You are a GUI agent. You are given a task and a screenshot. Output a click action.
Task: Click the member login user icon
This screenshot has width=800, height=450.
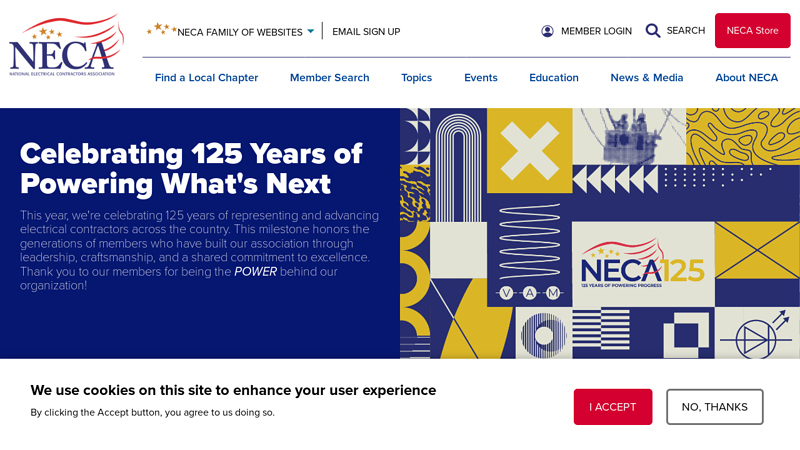click(547, 31)
